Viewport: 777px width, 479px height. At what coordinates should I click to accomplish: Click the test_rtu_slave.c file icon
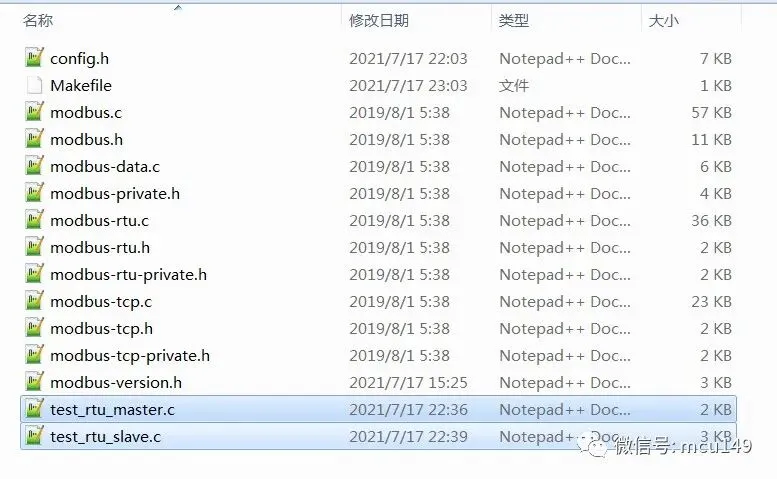pyautogui.click(x=34, y=435)
